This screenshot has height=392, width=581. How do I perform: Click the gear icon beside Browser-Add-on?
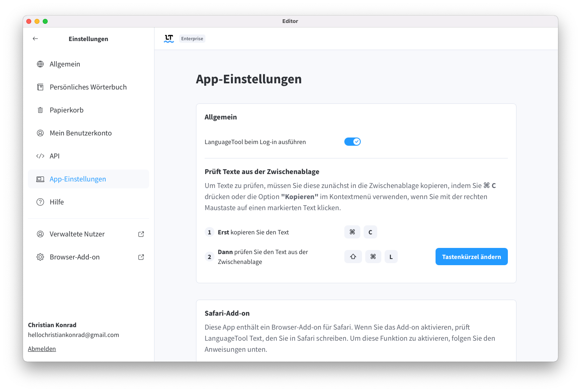(40, 257)
